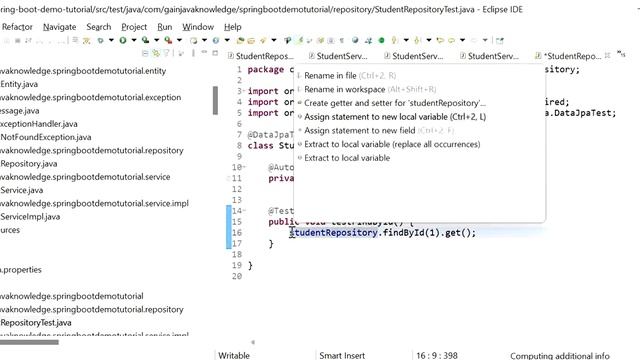This screenshot has width=640, height=360.
Task: Click the yellow Back navigation arrow
Action: pos(451,40)
